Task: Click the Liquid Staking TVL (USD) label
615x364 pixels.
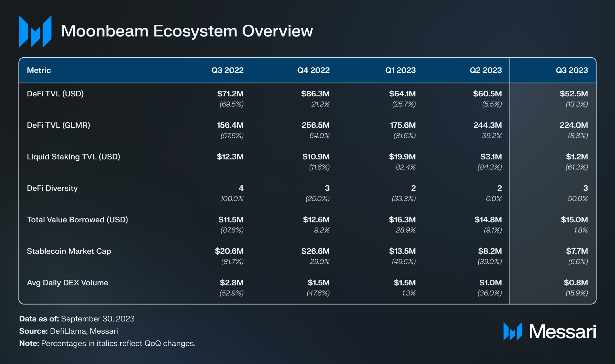Action: click(x=74, y=157)
